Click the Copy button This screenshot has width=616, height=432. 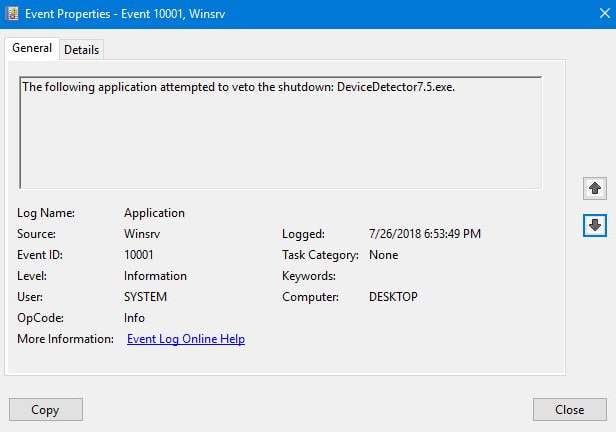(x=46, y=410)
